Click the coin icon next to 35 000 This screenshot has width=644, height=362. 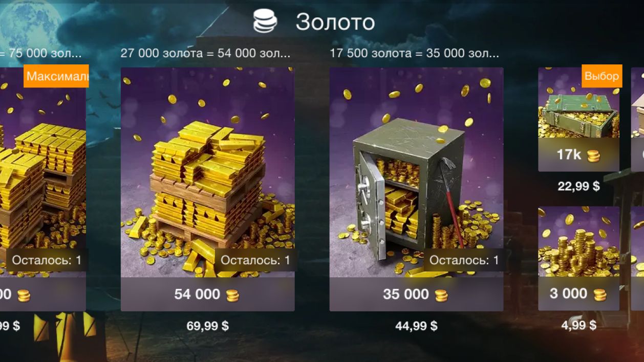click(441, 295)
